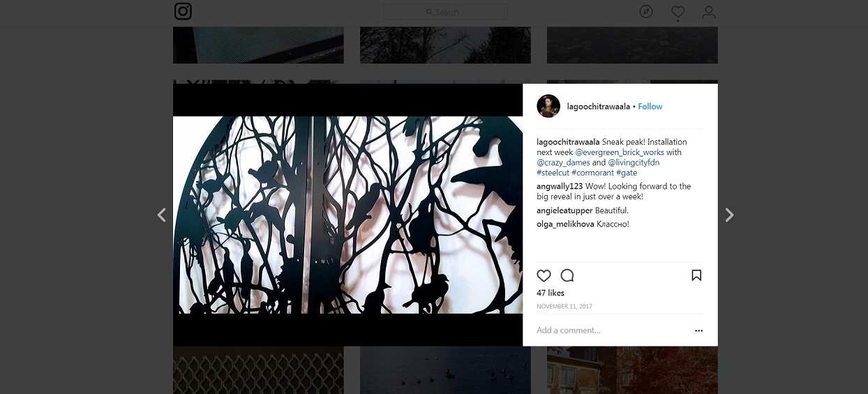Open the Explore compass icon

646,12
